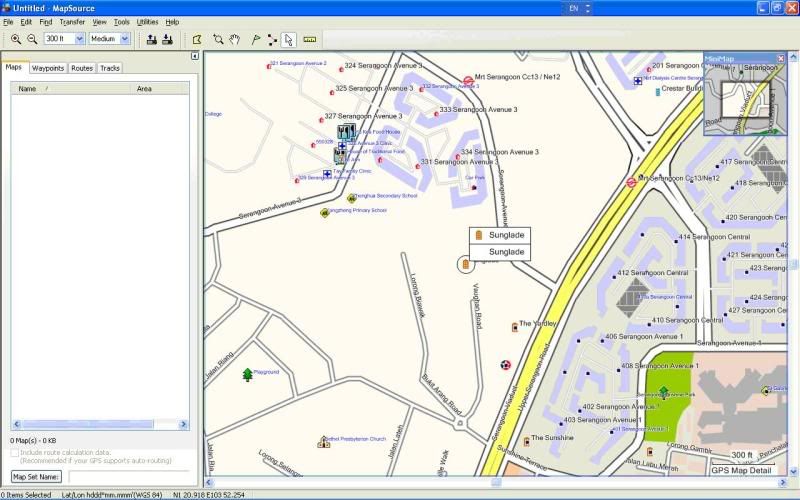The height and width of the screenshot is (500, 800).
Task: Click the Zhonghua Secondary School icon
Action: [352, 197]
